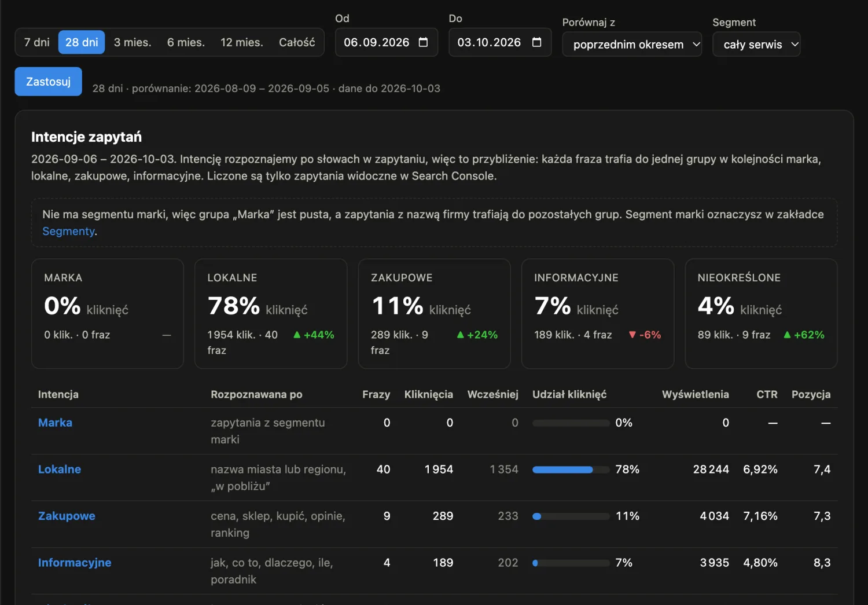Open the Lokalne intention link
This screenshot has width=868, height=605.
pos(59,470)
